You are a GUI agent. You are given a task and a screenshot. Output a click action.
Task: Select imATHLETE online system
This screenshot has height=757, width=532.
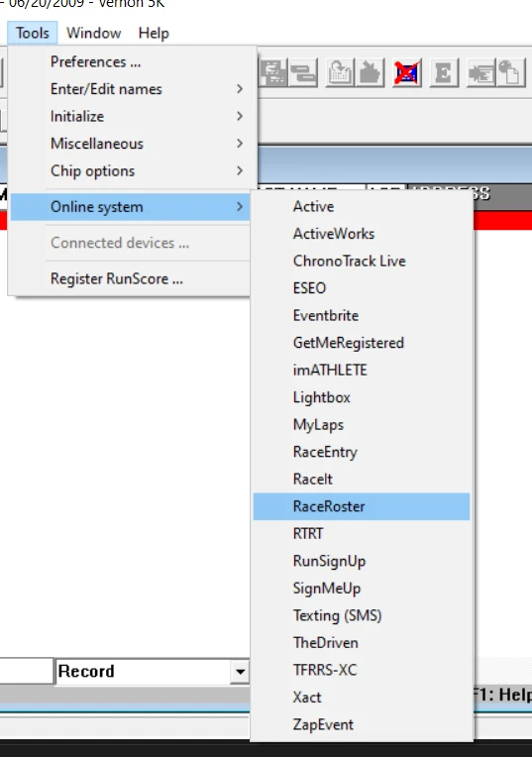[x=362, y=370]
